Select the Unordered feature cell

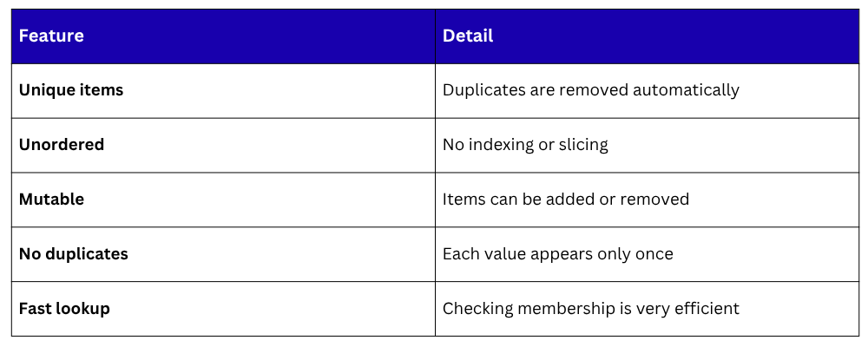point(62,145)
